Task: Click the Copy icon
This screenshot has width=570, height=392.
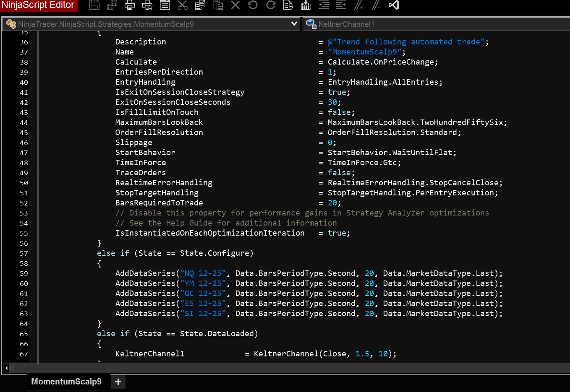Action: pyautogui.click(x=200, y=5)
